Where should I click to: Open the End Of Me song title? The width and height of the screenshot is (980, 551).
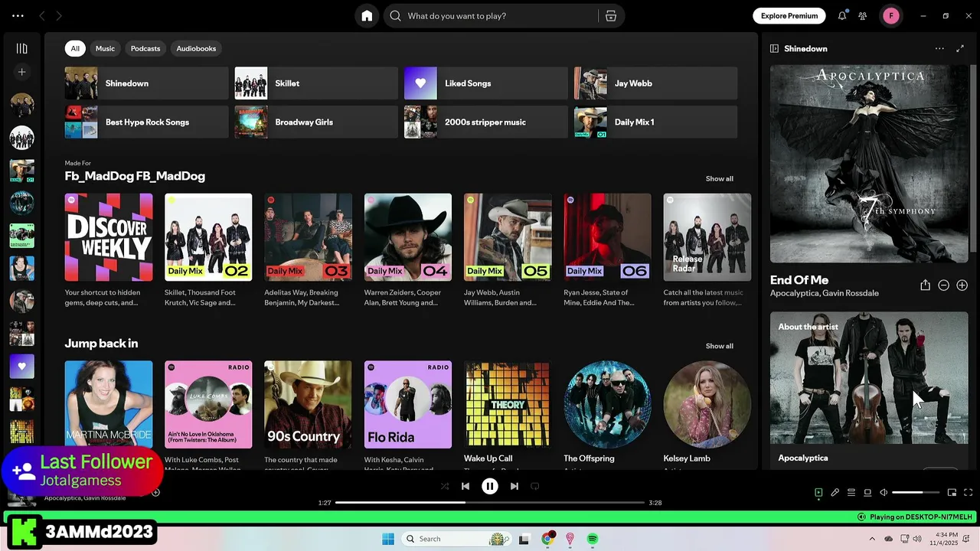(799, 280)
